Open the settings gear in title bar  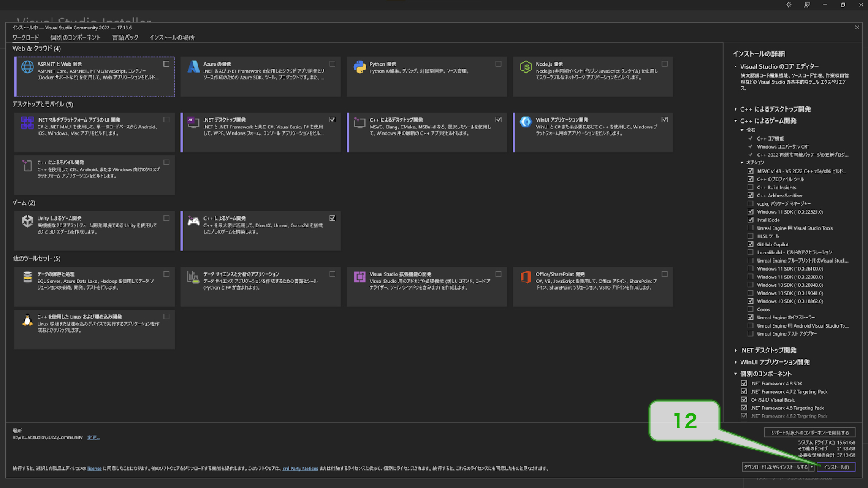coord(788,5)
